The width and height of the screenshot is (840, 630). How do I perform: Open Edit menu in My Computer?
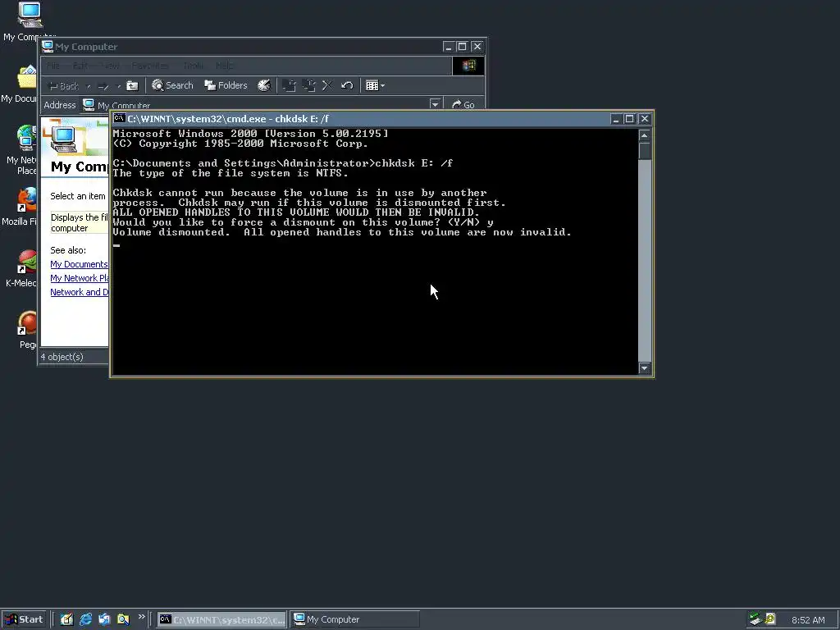(80, 66)
